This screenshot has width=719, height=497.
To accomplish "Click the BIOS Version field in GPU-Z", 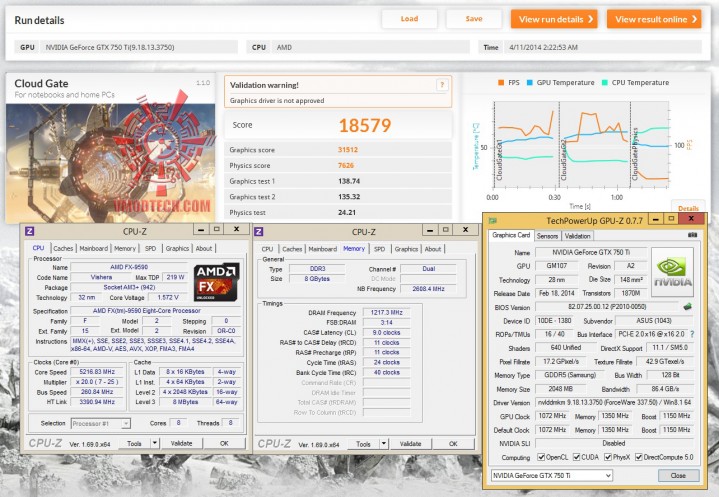I will [x=607, y=307].
